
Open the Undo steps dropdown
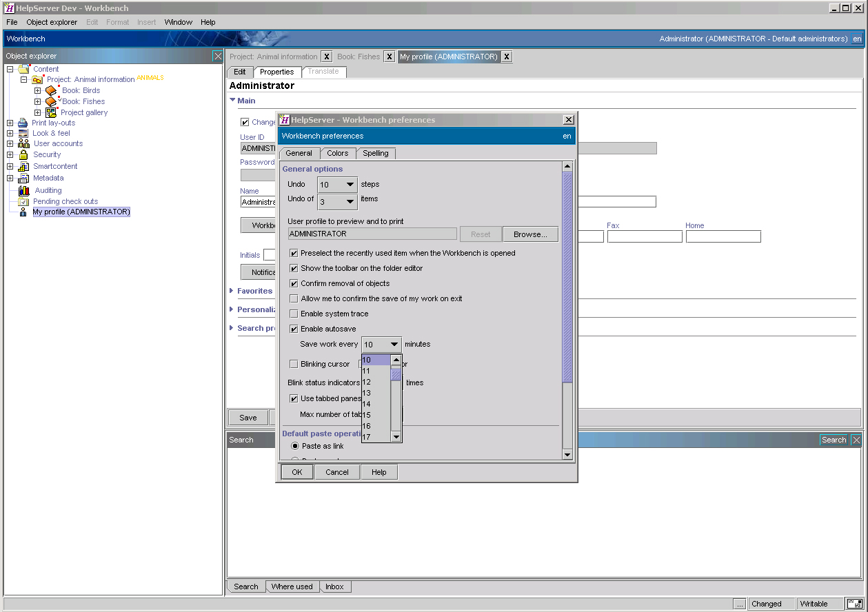point(337,185)
